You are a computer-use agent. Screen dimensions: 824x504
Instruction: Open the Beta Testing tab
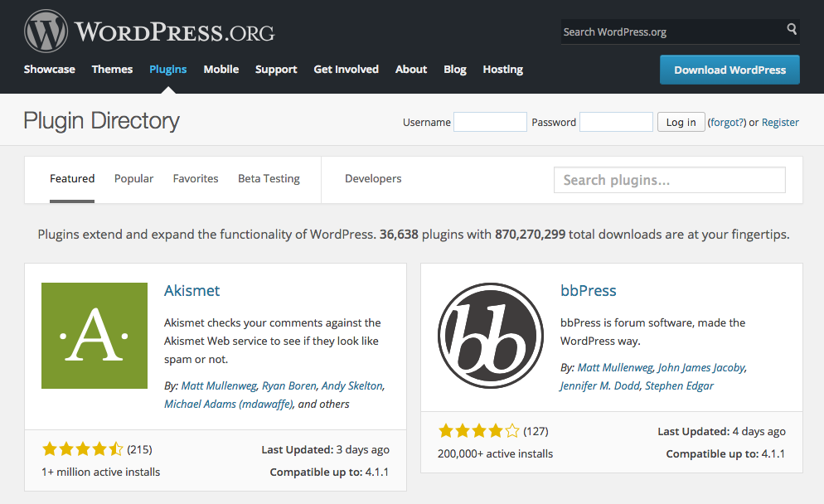coord(269,178)
